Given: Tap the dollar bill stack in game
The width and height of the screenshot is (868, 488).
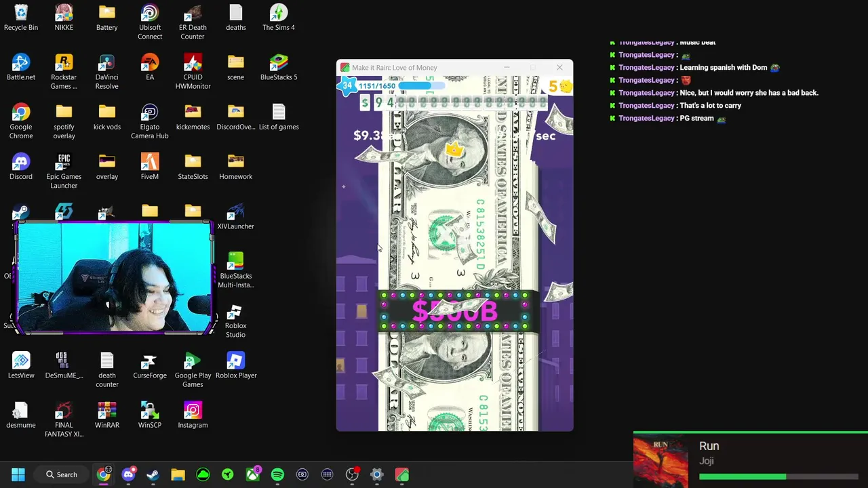Looking at the screenshot, I should (458, 252).
